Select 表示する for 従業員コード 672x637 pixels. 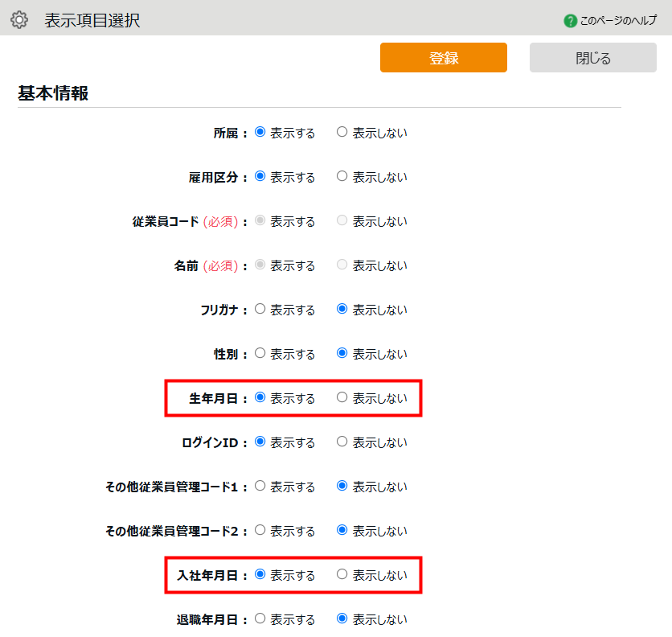tap(260, 220)
